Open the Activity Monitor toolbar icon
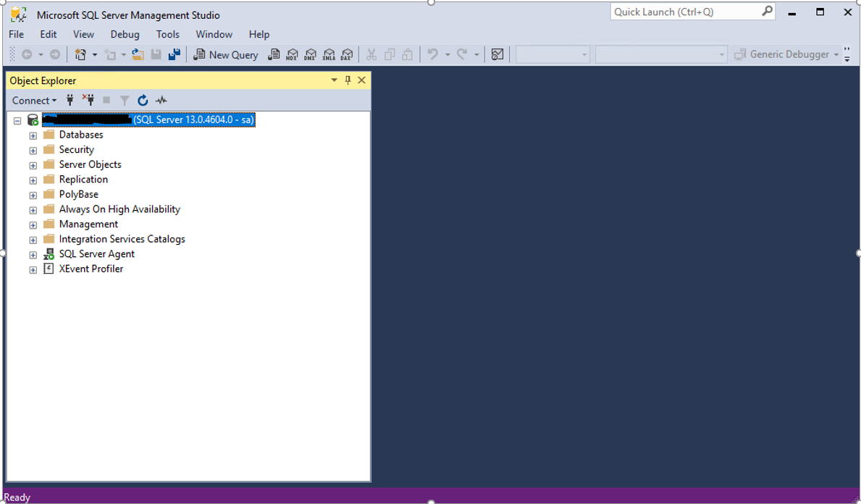 pyautogui.click(x=497, y=54)
